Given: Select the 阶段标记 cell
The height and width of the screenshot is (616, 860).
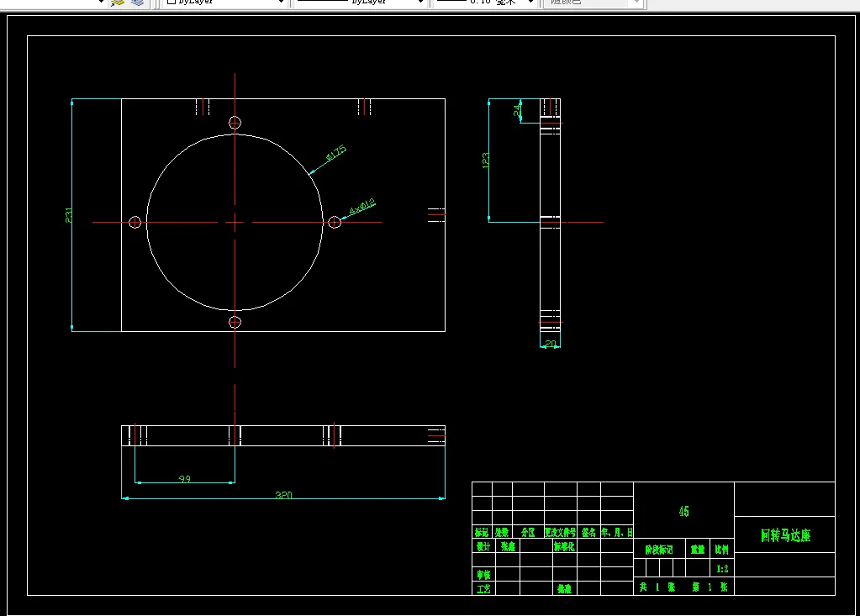Looking at the screenshot, I should tap(659, 550).
